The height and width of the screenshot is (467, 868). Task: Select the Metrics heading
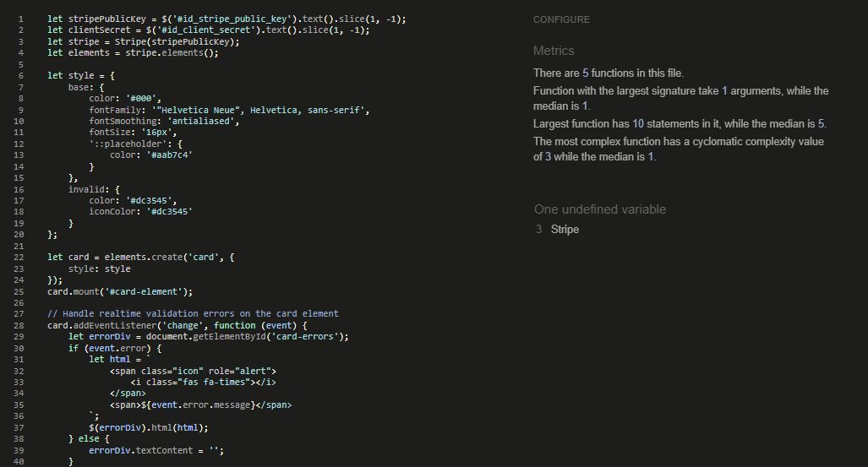point(554,51)
